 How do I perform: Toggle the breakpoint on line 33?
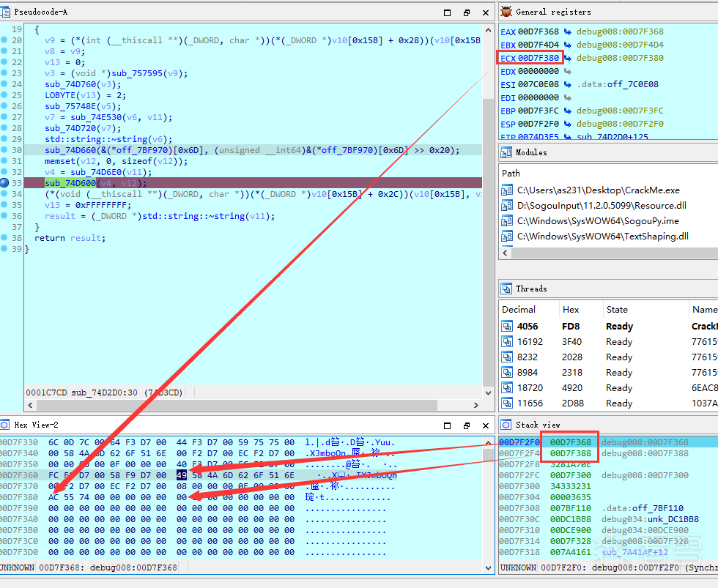coord(4,183)
